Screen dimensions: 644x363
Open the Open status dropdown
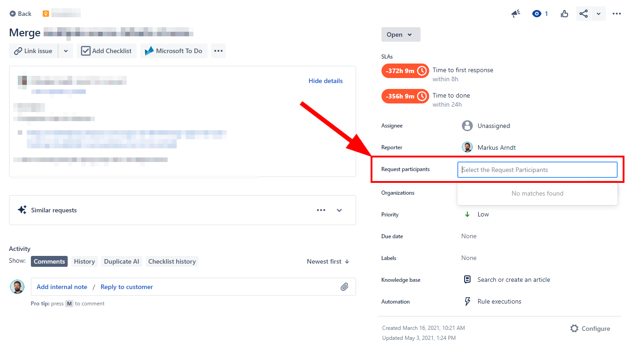click(x=401, y=34)
